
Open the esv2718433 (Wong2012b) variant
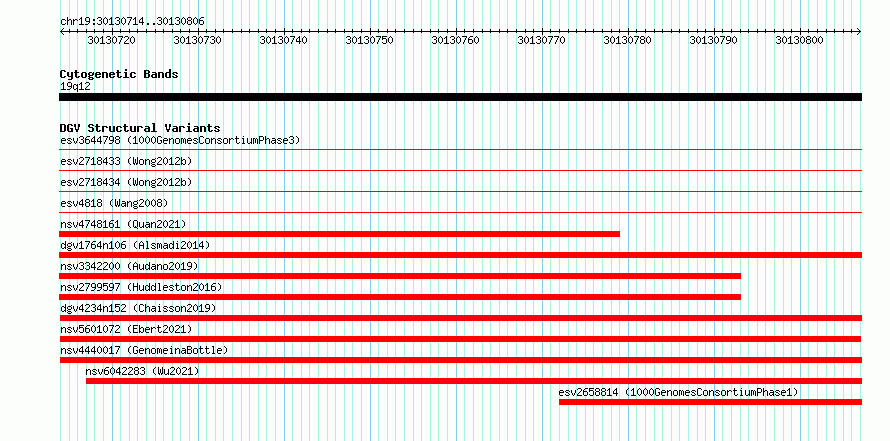coord(126,161)
